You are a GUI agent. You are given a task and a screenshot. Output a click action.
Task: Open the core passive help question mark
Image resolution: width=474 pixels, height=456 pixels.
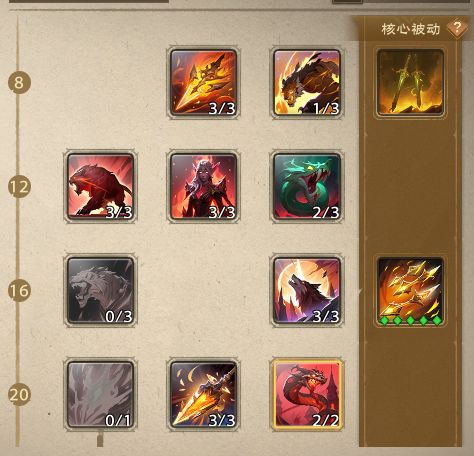[x=457, y=28]
